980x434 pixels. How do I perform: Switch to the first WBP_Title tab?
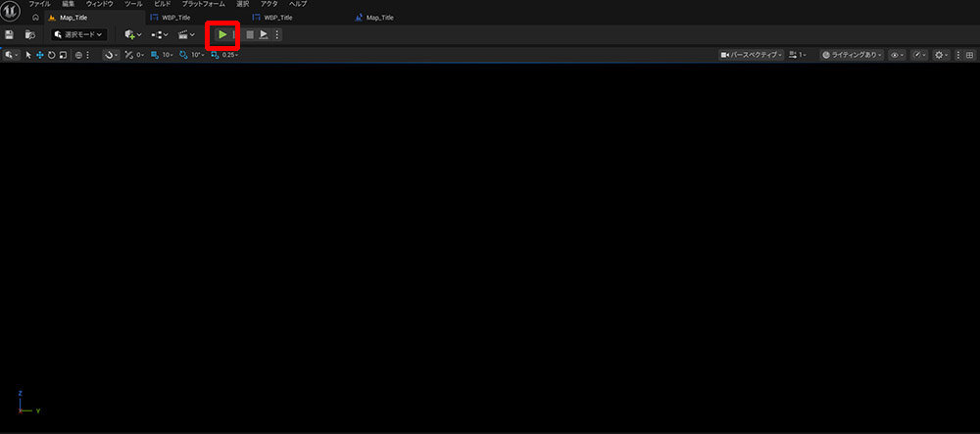[x=175, y=18]
